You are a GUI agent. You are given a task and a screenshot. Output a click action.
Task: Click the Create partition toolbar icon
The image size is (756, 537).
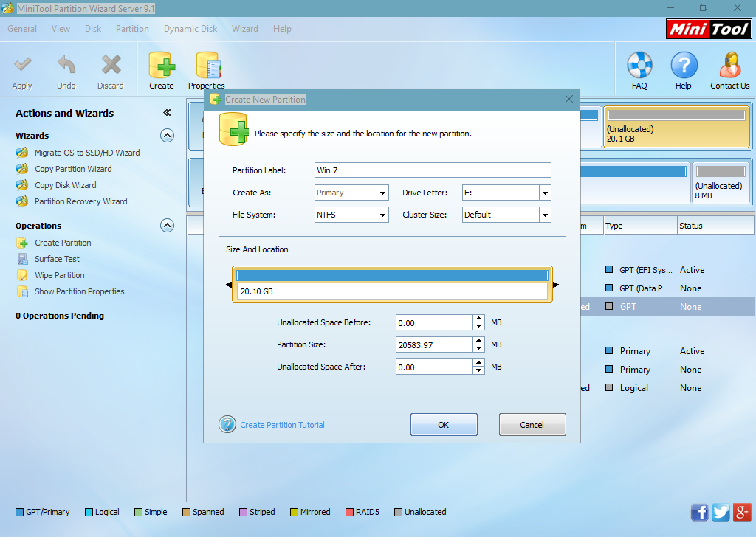[x=162, y=65]
